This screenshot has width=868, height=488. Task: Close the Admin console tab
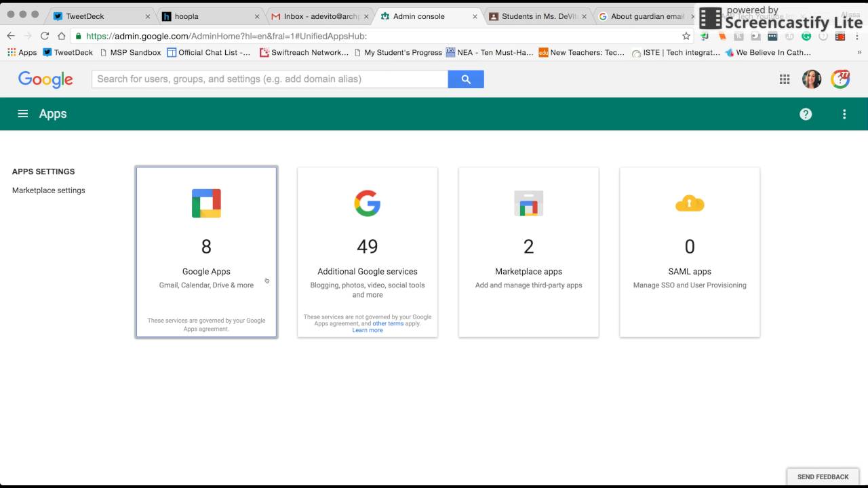(475, 16)
